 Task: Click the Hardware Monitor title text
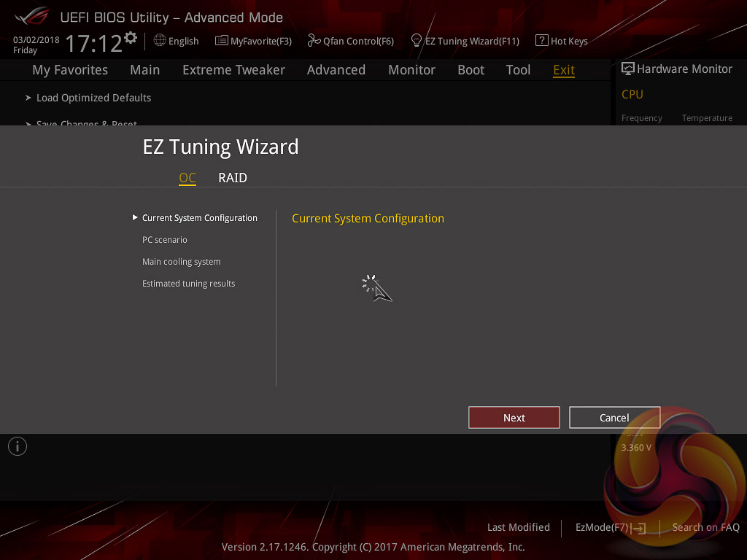point(684,69)
